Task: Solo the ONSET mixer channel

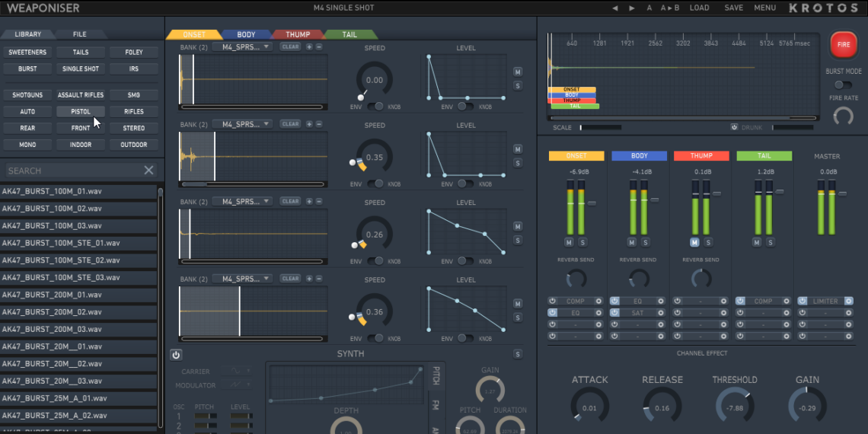Action: tap(583, 242)
